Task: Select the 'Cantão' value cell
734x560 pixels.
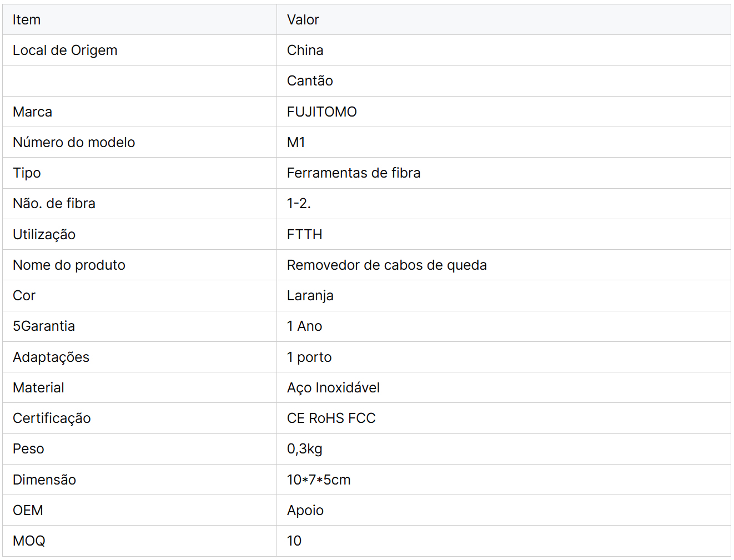Action: pos(310,81)
